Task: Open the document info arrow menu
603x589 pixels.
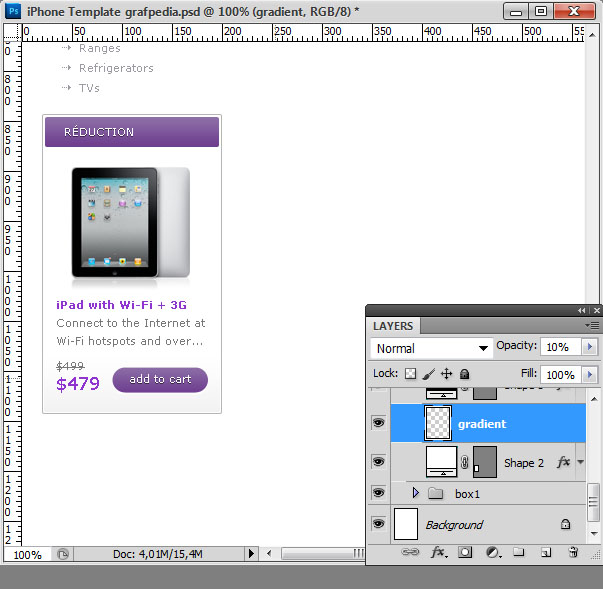Action: coord(251,554)
